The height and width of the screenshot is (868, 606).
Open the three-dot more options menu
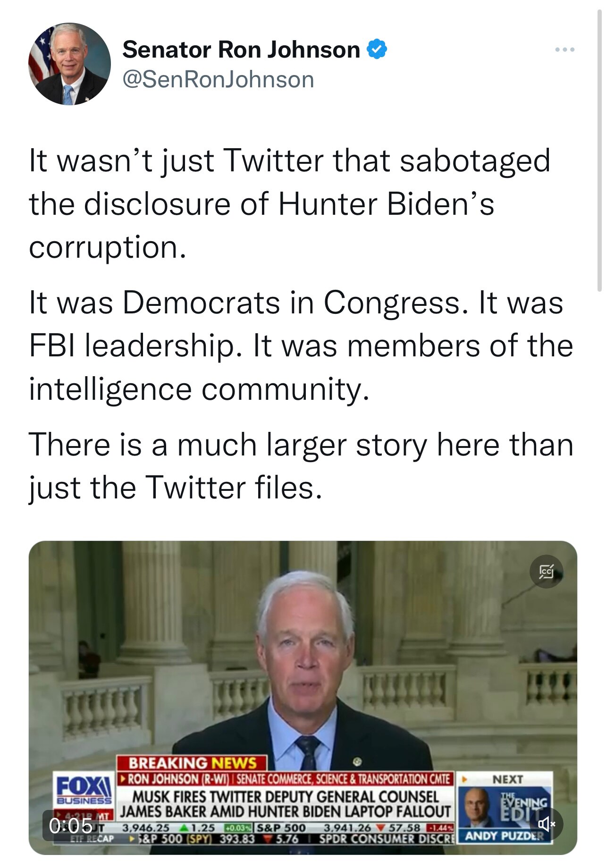pyautogui.click(x=564, y=50)
